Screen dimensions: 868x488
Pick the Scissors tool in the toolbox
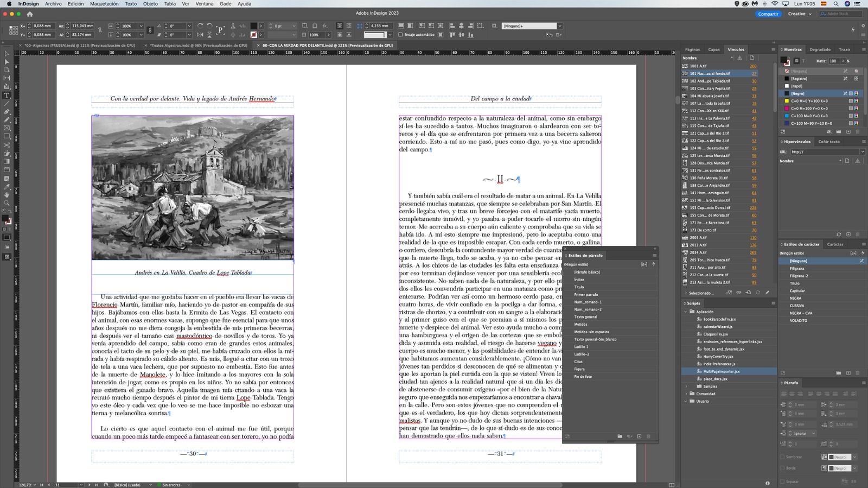(x=7, y=145)
